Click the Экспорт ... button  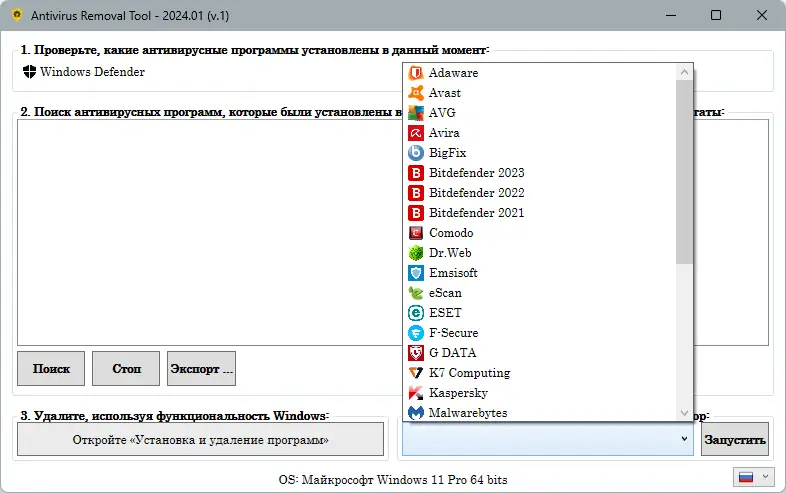click(202, 369)
